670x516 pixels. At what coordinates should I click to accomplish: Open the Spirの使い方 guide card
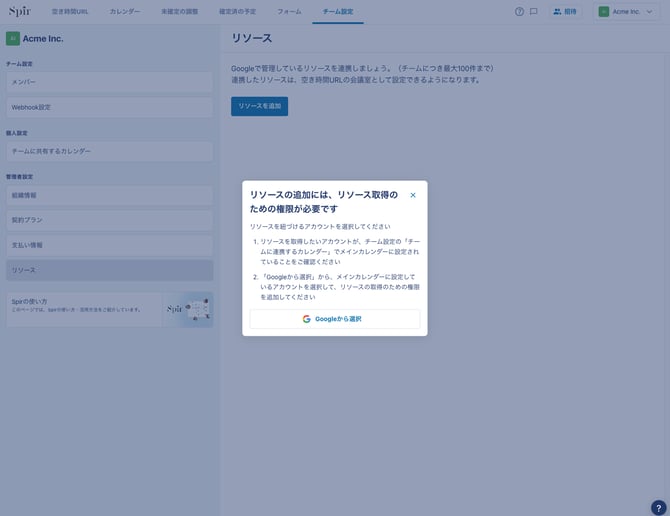pyautogui.click(x=109, y=310)
